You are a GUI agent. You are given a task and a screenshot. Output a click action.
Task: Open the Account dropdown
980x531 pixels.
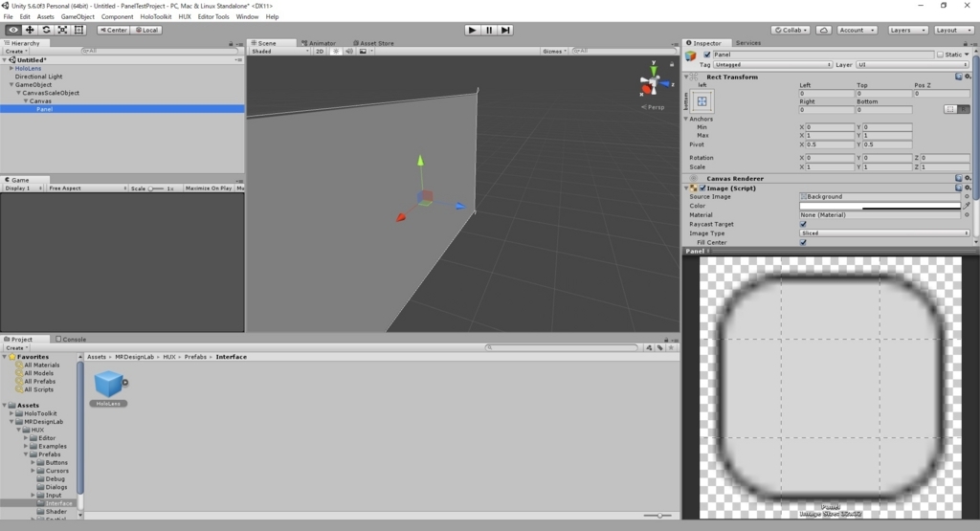pyautogui.click(x=857, y=30)
